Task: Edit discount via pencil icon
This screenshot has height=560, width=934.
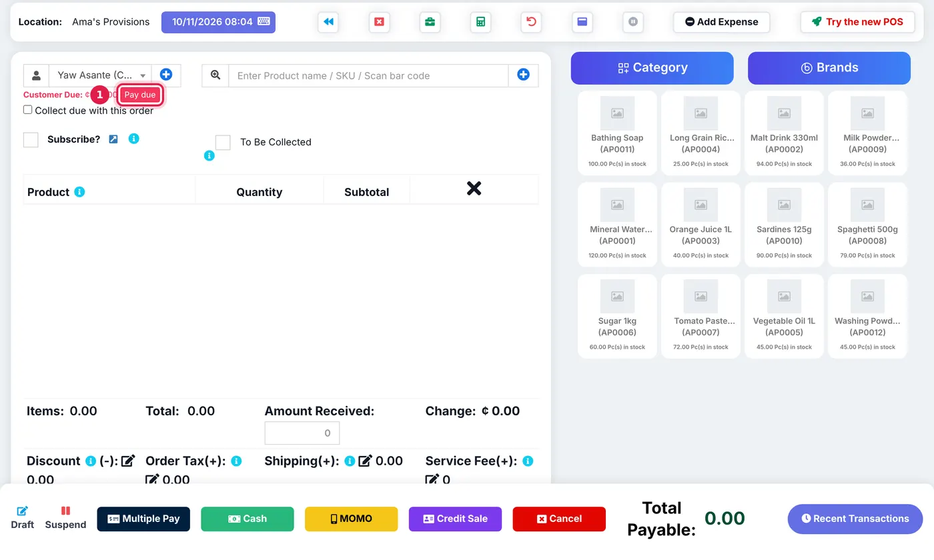Action: (128, 461)
